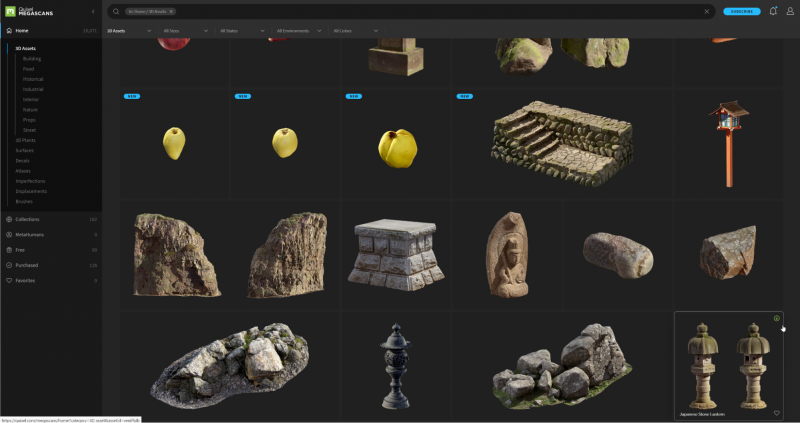Open the Surfaces category
This screenshot has width=800, height=423.
point(24,150)
